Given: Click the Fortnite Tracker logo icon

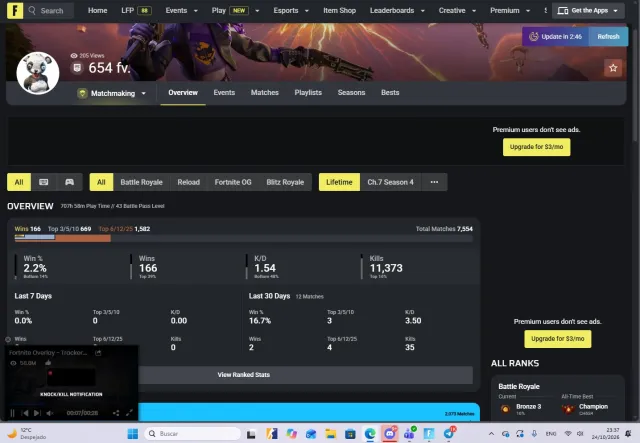Looking at the screenshot, I should (15, 10).
